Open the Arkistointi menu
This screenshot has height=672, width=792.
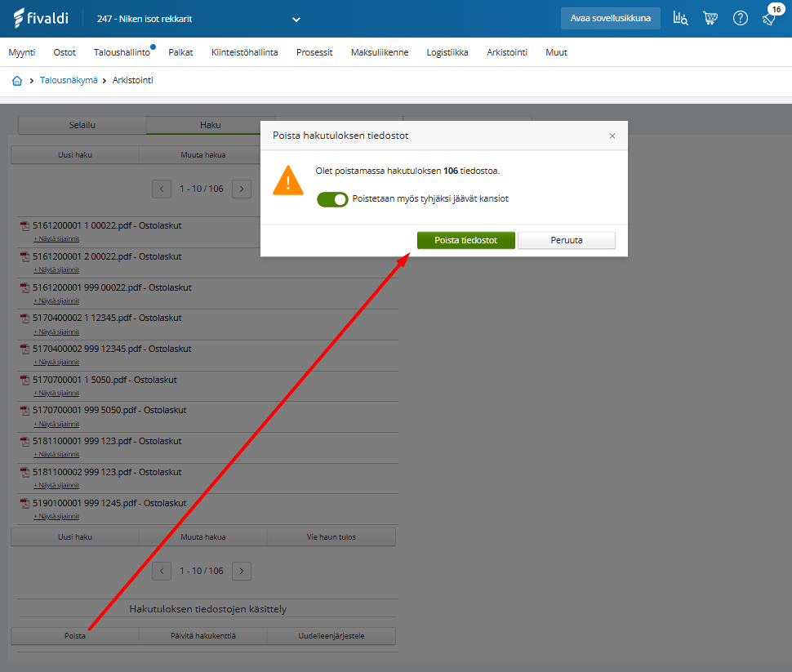coord(506,52)
